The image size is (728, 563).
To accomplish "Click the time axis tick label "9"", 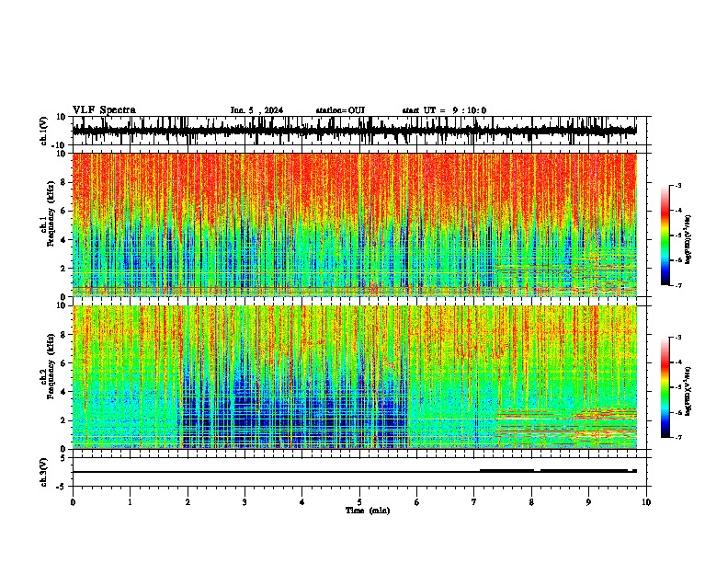I will click(x=588, y=502).
